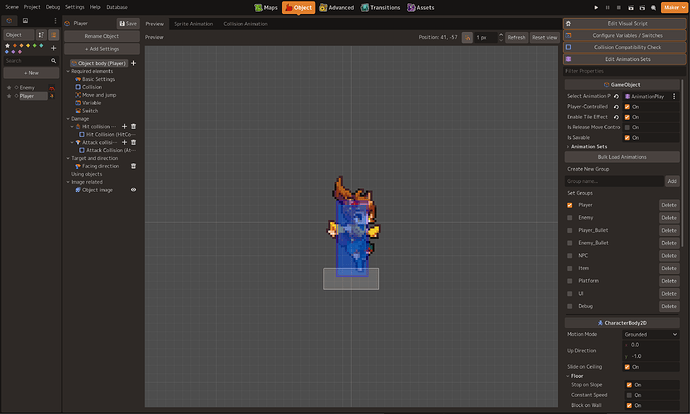Go to the Assets workspace
This screenshot has height=414, width=690.
coord(420,7)
